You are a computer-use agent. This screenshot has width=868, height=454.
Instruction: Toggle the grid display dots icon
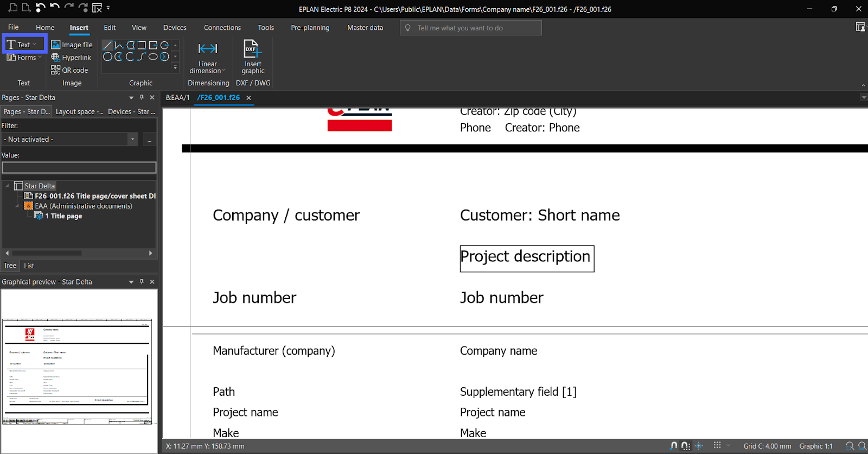717,445
